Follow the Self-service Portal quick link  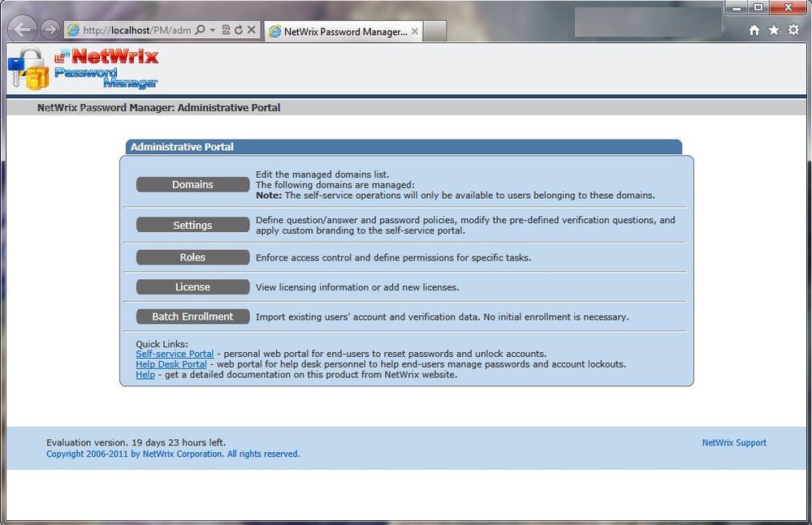coord(175,354)
